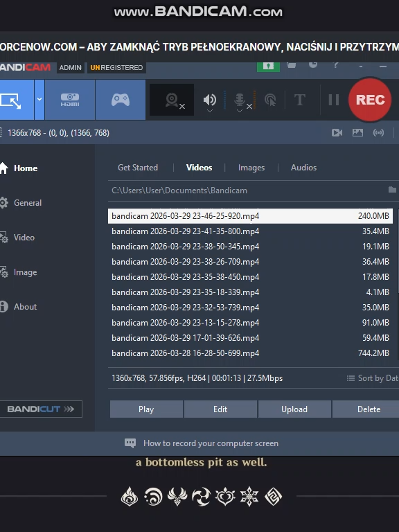
Task: Take a screenshot with image capture icon
Action: [x=357, y=133]
